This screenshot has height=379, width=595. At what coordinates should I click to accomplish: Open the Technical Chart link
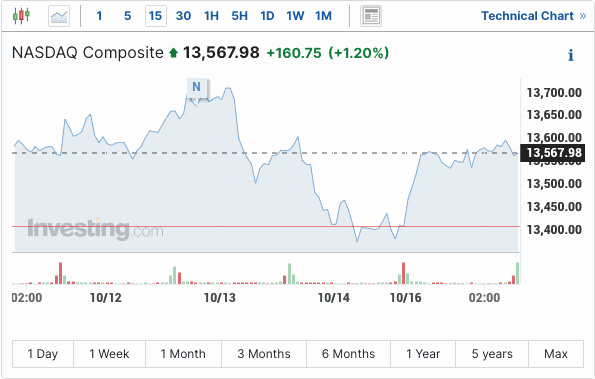click(534, 16)
